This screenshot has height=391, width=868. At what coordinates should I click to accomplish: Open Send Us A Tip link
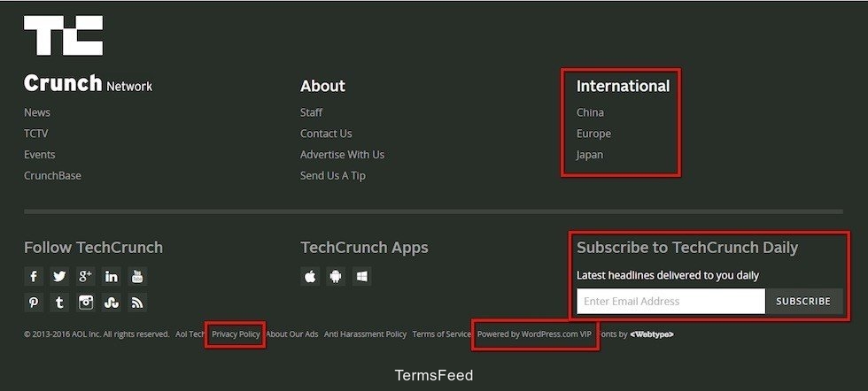click(333, 176)
